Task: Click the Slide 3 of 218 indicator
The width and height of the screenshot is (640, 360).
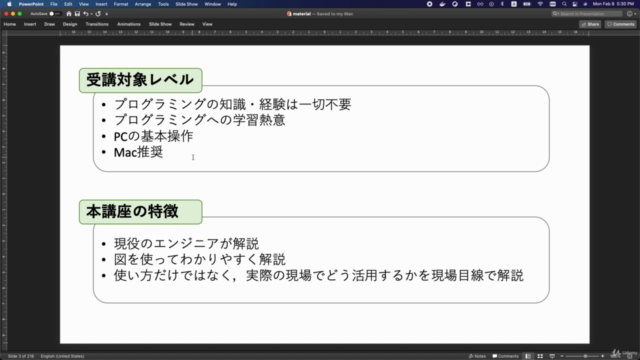Action: pyautogui.click(x=21, y=356)
